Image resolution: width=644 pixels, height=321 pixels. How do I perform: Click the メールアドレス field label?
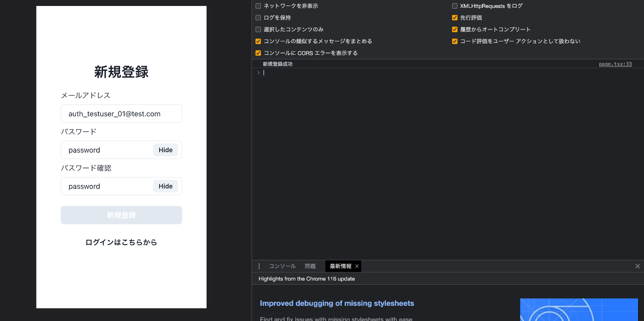point(86,96)
